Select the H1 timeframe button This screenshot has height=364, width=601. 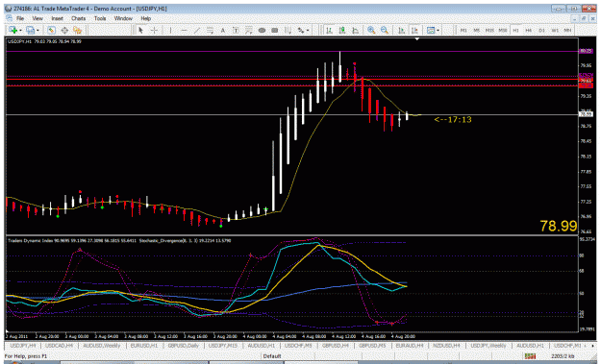515,30
